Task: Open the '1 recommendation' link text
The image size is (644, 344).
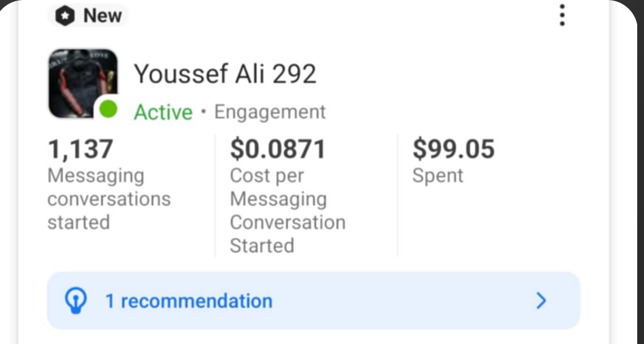Action: coord(188,301)
